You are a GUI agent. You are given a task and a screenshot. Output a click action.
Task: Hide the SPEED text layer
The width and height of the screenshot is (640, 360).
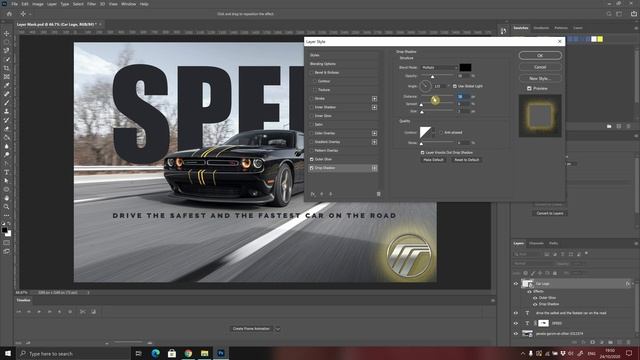[516, 323]
